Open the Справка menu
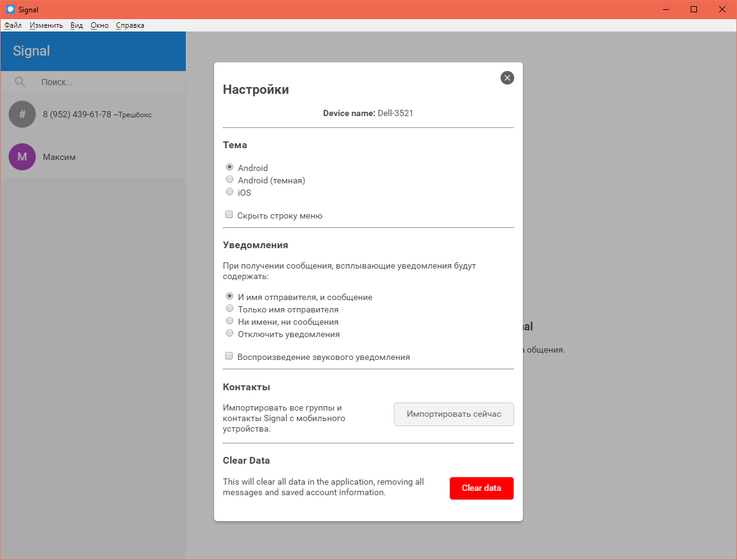Viewport: 737px width, 560px height. [x=130, y=25]
